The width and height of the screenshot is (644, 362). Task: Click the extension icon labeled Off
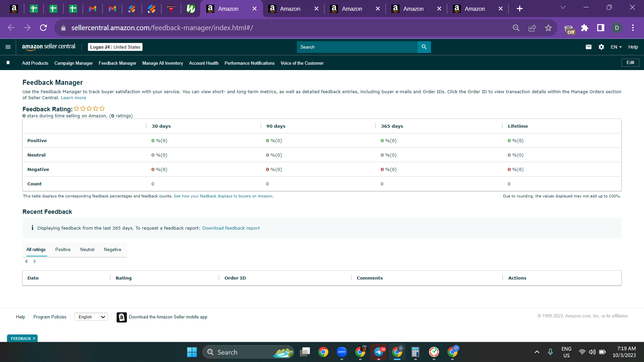click(569, 29)
